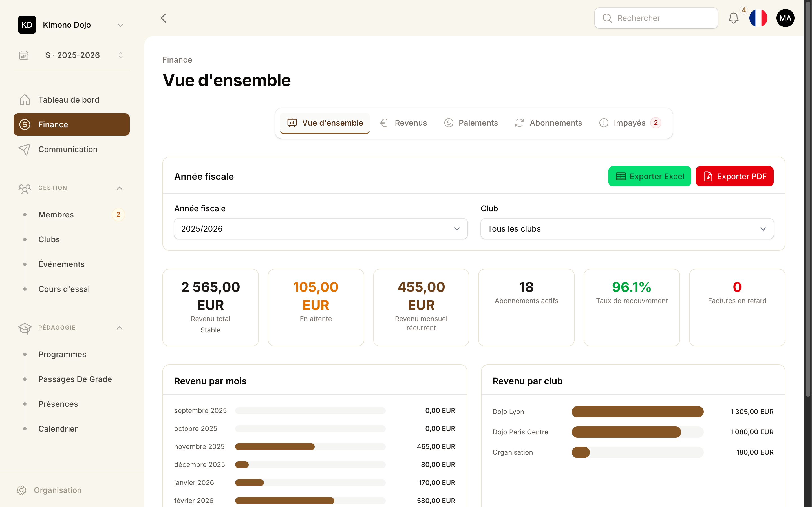Open the notification bell with 4 alerts
This screenshot has height=507, width=812.
[x=734, y=18]
